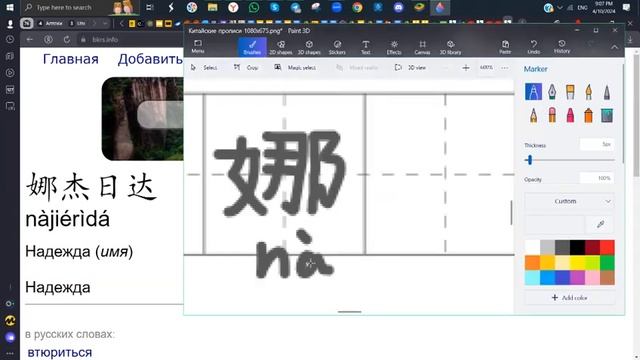The image size is (640, 360).
Task: Pick the brown color swatch
Action: [x=607, y=278]
